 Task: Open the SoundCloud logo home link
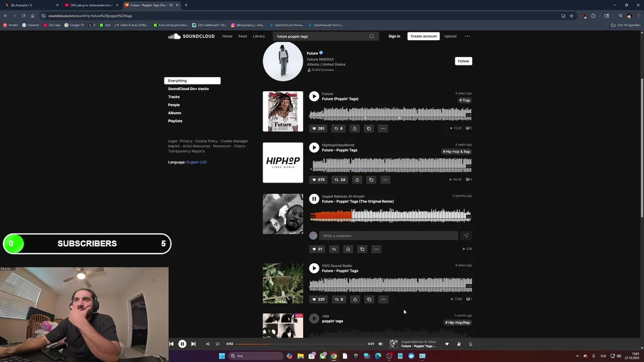191,36
